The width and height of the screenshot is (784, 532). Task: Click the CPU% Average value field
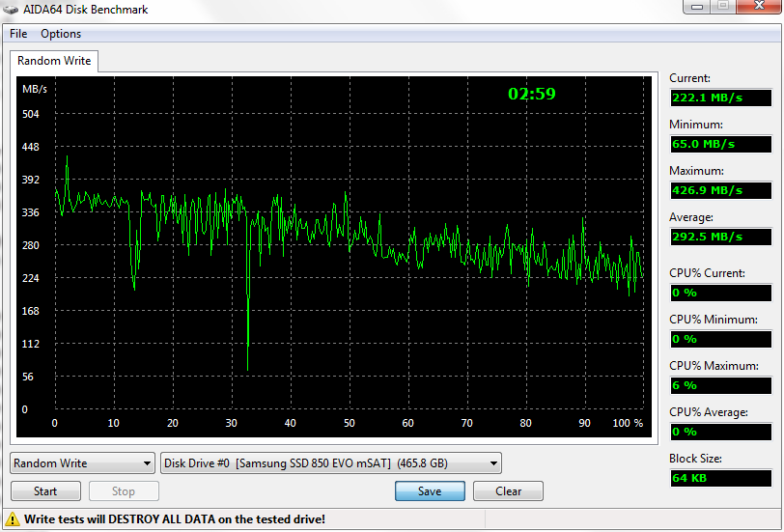[x=721, y=432]
